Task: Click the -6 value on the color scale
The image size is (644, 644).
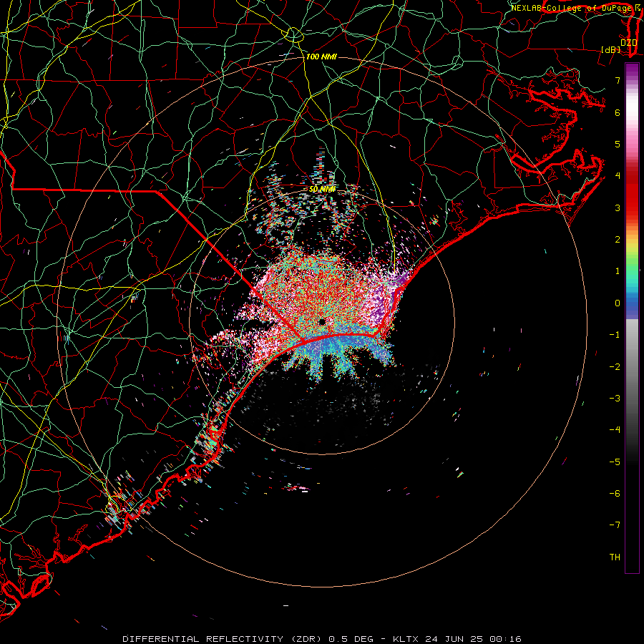Action: [x=615, y=494]
